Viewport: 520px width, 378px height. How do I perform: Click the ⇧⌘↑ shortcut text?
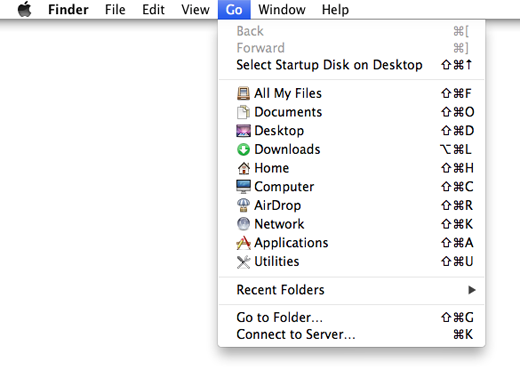coord(456,65)
